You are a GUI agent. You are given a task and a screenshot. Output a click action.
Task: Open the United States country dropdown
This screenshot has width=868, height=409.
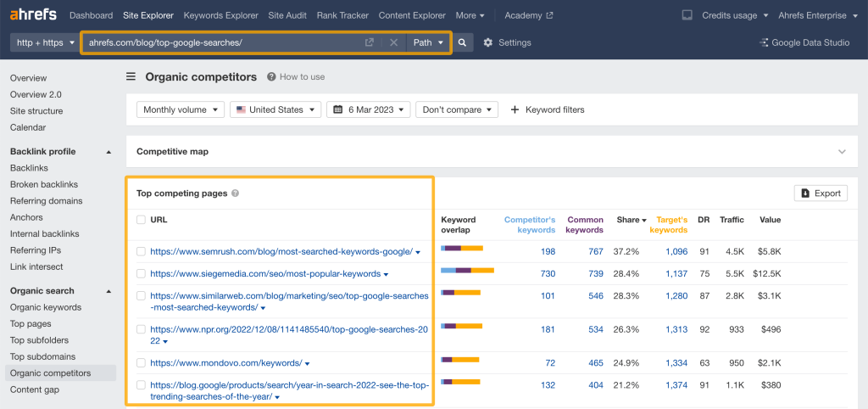[276, 109]
